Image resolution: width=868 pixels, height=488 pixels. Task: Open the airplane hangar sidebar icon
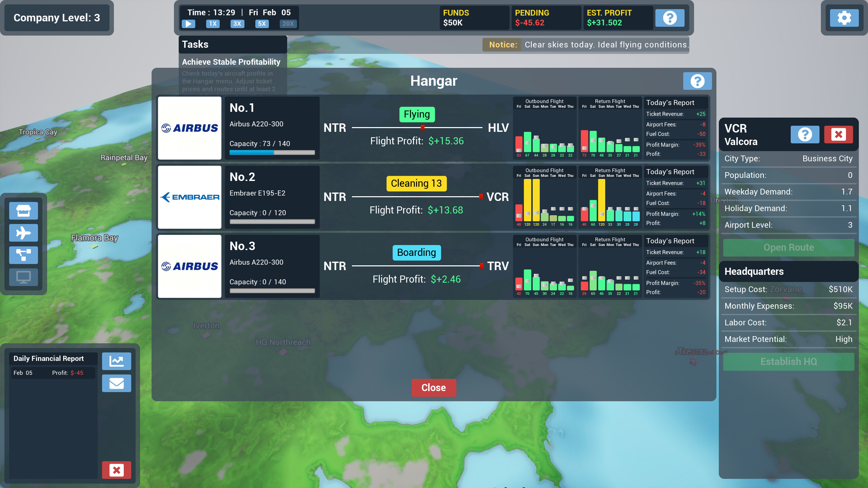23,233
